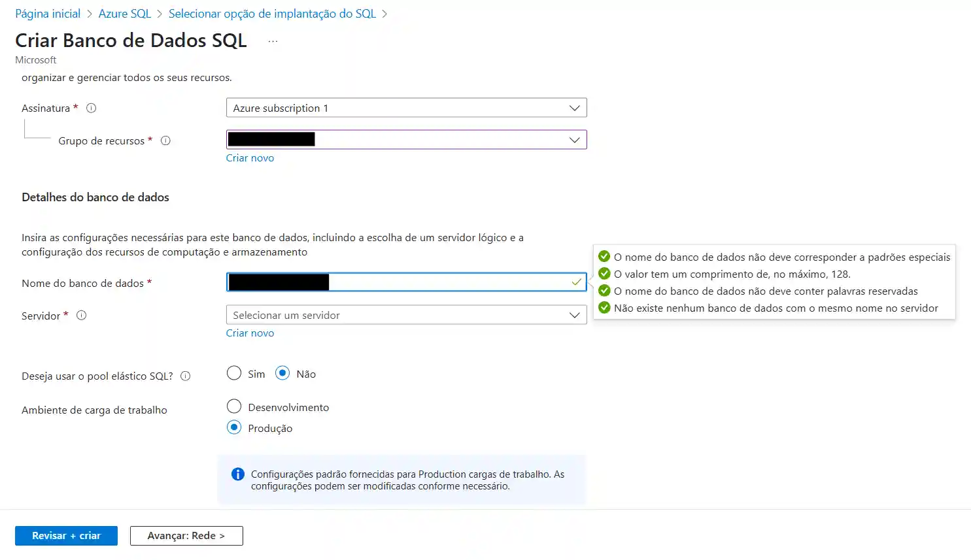Click the ellipsis next to Criar Banco de Dados SQL
The height and width of the screenshot is (560, 971).
[273, 40]
